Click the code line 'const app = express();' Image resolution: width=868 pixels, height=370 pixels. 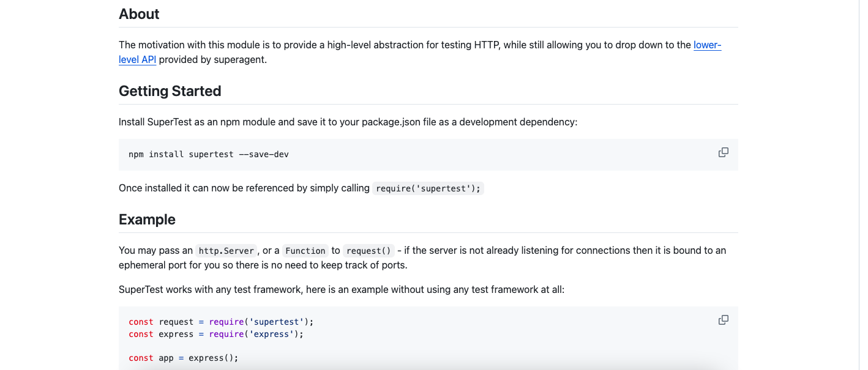coord(184,358)
